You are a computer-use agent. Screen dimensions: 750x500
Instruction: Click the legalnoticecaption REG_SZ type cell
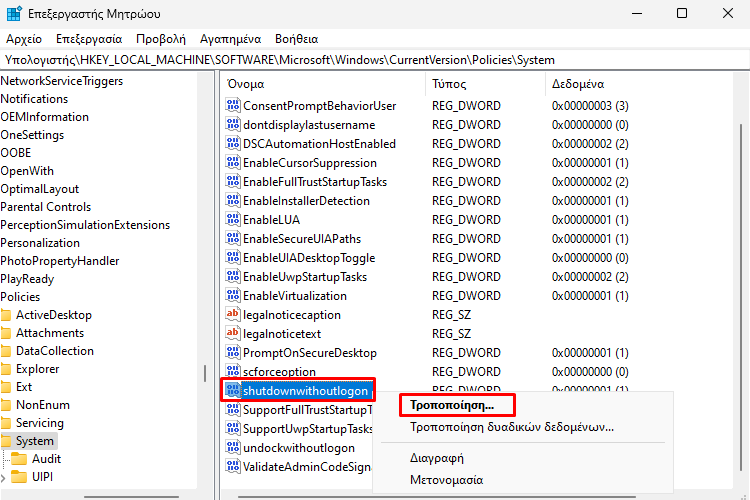tap(451, 315)
